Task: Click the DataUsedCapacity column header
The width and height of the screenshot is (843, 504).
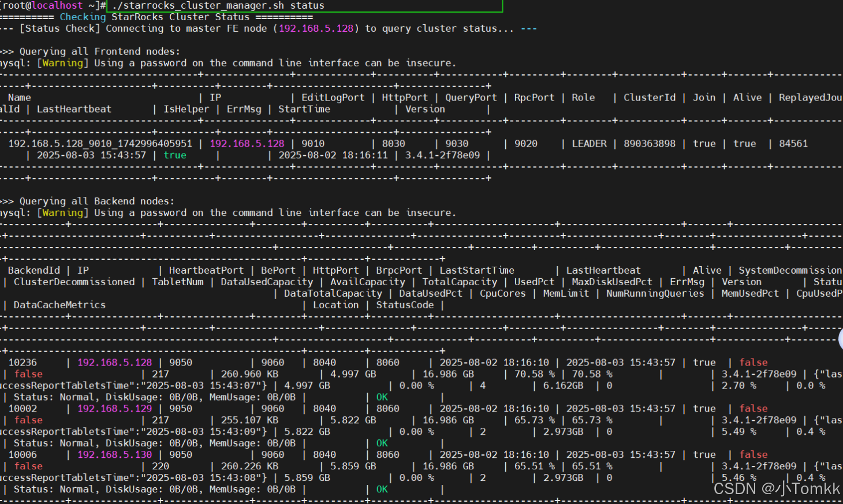Action: click(x=267, y=282)
